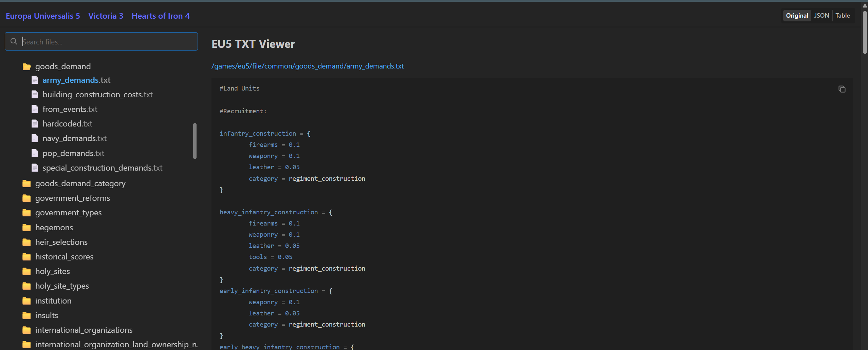The width and height of the screenshot is (868, 350).
Task: Click the building_construction_costs.txt file icon
Action: pyautogui.click(x=35, y=94)
